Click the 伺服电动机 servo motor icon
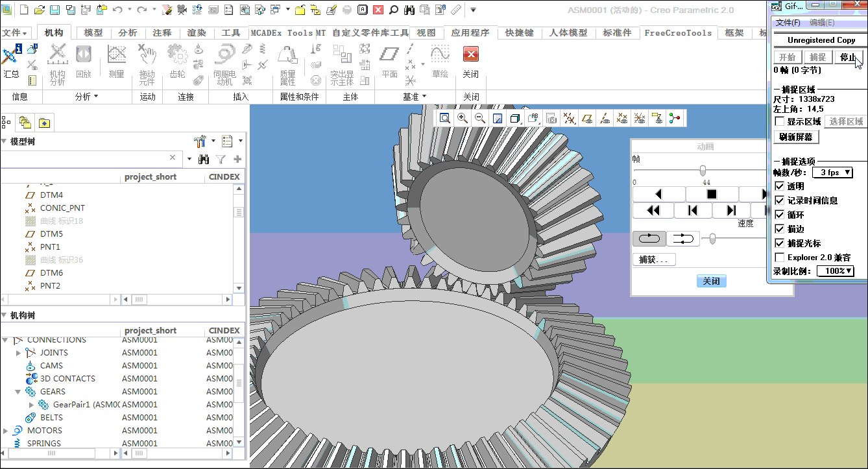The image size is (868, 469). click(x=224, y=64)
